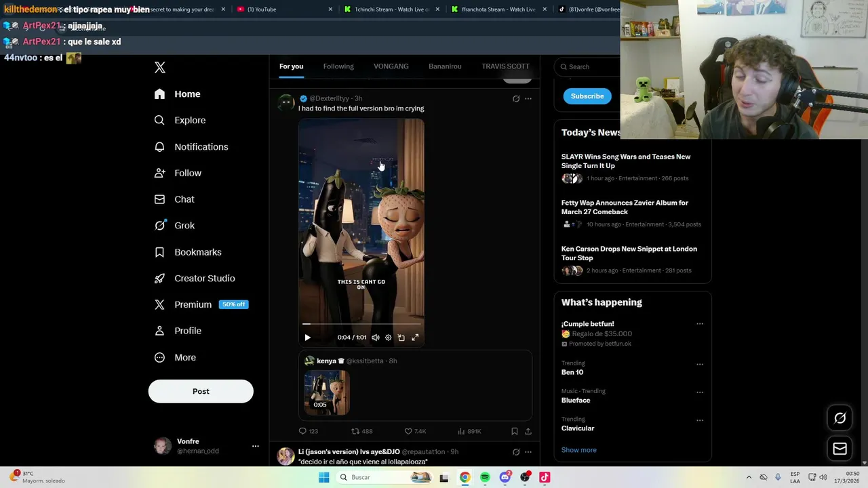Open Bookmarks in the sidebar
868x488 pixels.
[x=188, y=252]
